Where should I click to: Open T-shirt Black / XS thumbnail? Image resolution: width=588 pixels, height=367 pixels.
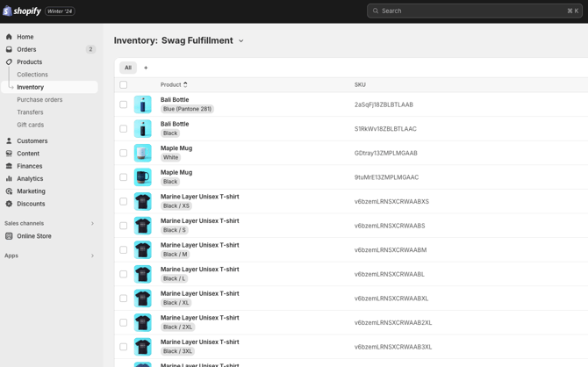(x=143, y=202)
